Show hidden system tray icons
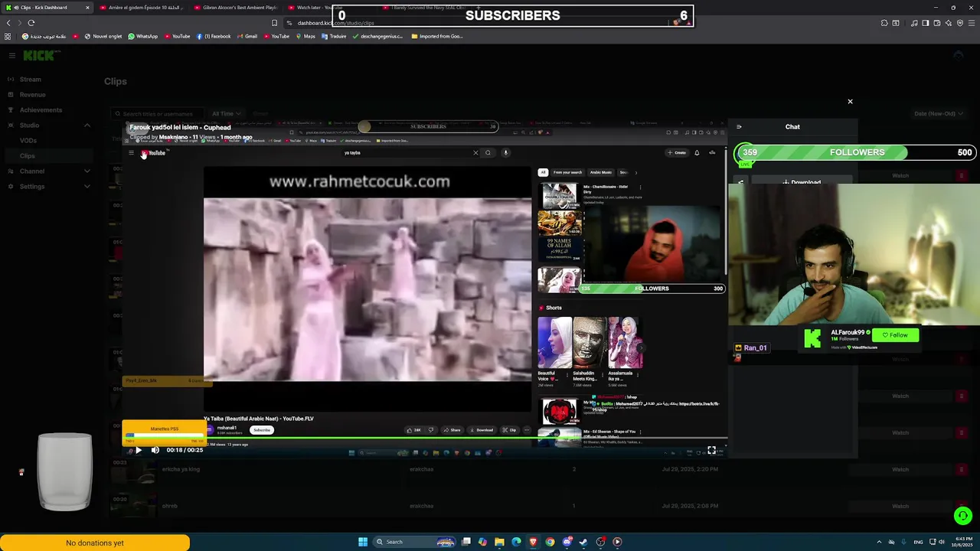The image size is (980, 551). point(879,542)
